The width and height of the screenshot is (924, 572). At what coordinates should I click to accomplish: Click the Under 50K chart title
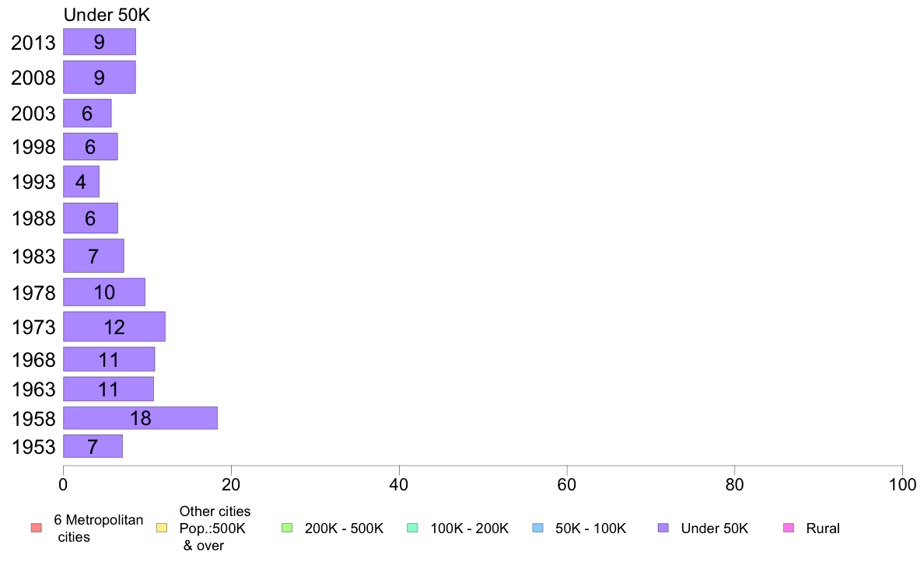[x=107, y=15]
